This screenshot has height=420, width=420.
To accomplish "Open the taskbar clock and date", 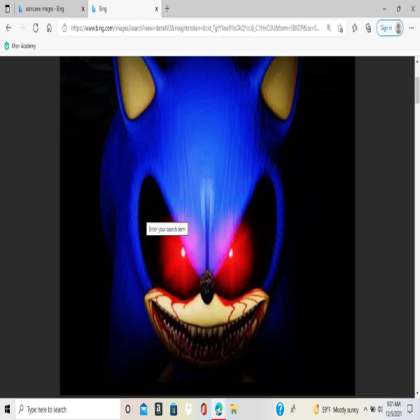I will (x=394, y=409).
